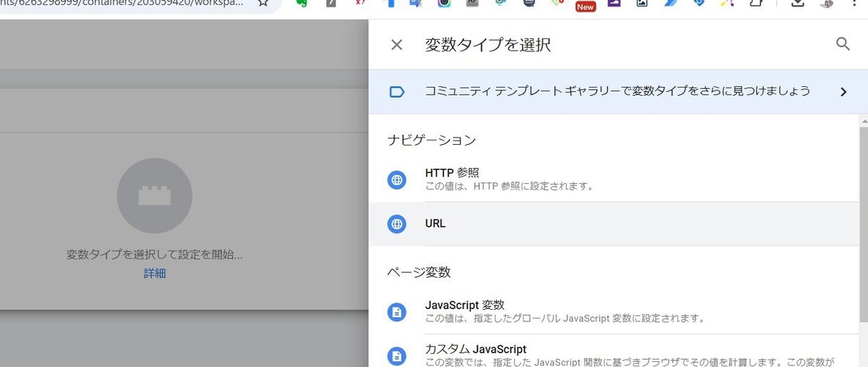Open the 詳細 link in background

pos(154,274)
